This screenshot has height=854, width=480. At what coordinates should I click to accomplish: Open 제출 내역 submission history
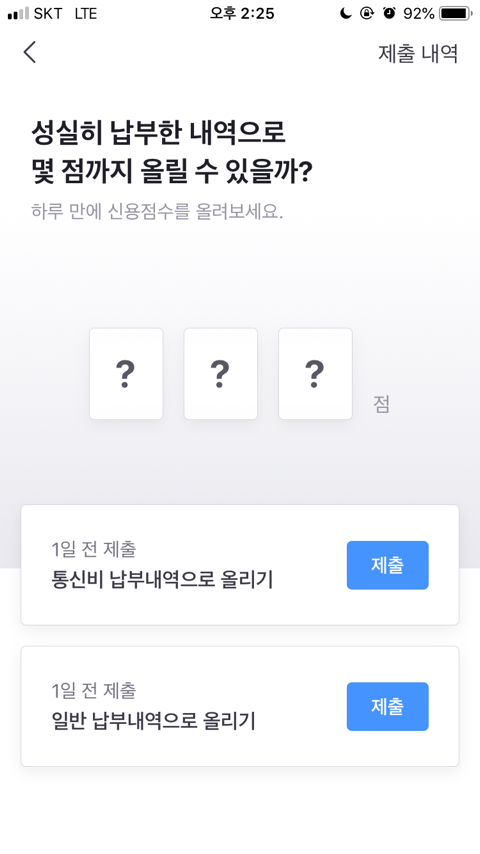pos(418,53)
